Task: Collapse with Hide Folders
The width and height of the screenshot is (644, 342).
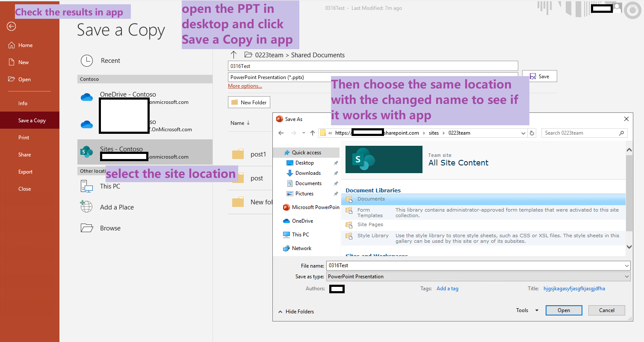Action: [296, 312]
